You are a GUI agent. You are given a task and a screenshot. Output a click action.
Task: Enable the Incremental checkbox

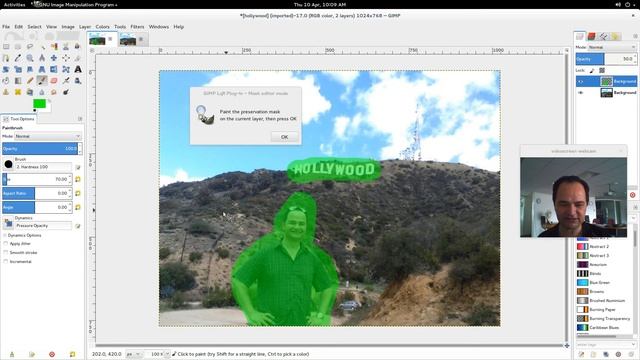coord(6,262)
